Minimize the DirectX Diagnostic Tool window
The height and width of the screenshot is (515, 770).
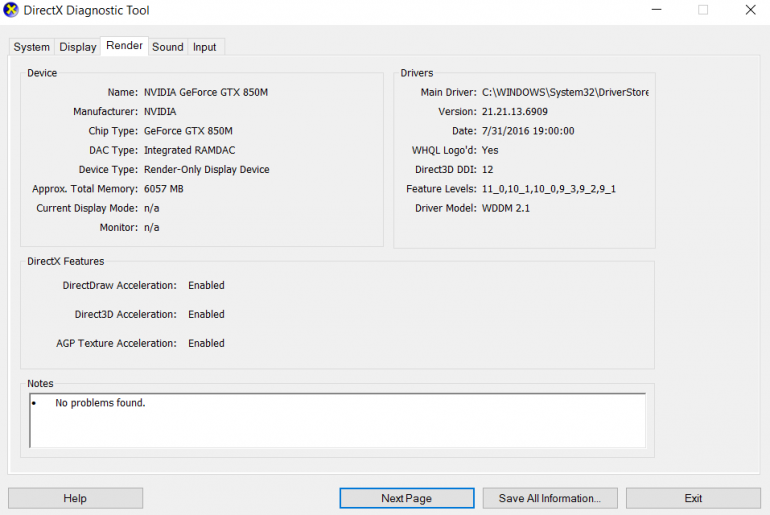point(657,10)
